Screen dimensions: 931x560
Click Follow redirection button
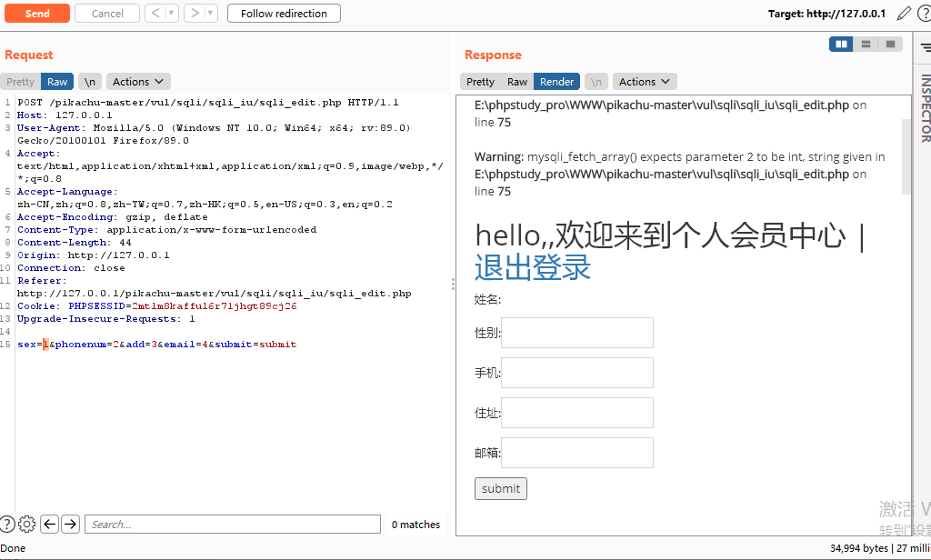pos(284,13)
